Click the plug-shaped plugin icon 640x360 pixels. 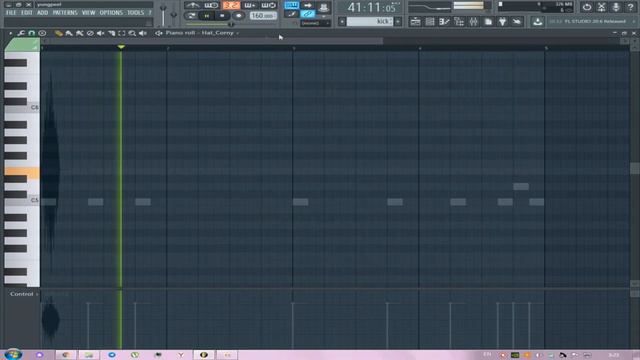(x=502, y=22)
